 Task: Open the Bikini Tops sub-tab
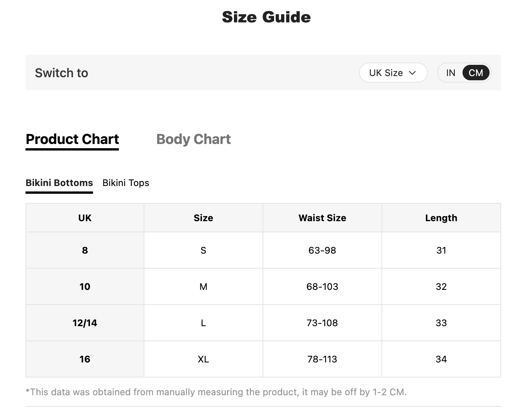(x=125, y=183)
